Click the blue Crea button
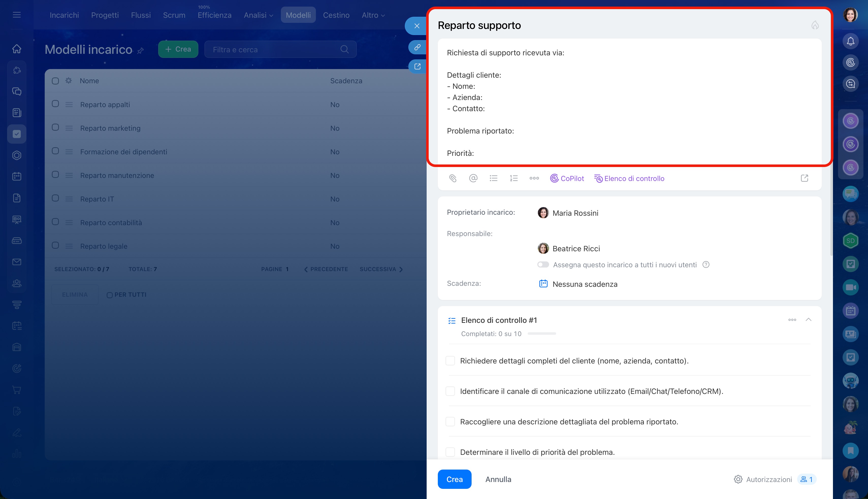 pos(454,479)
